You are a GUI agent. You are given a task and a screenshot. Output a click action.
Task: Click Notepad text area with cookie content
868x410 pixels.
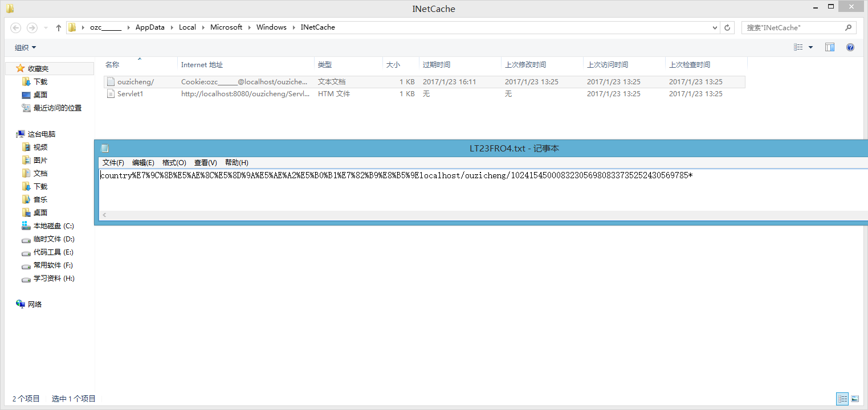tap(483, 190)
